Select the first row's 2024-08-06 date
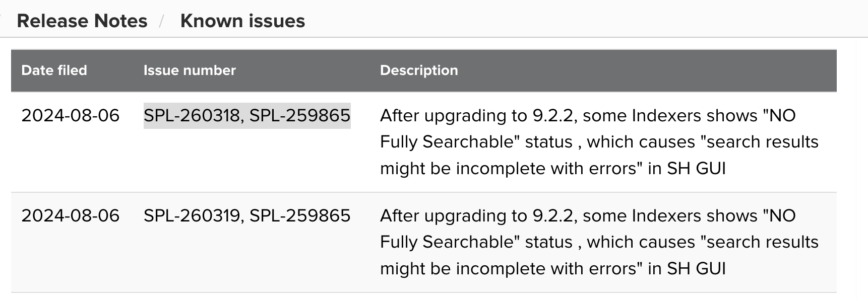The width and height of the screenshot is (868, 300). [x=70, y=116]
